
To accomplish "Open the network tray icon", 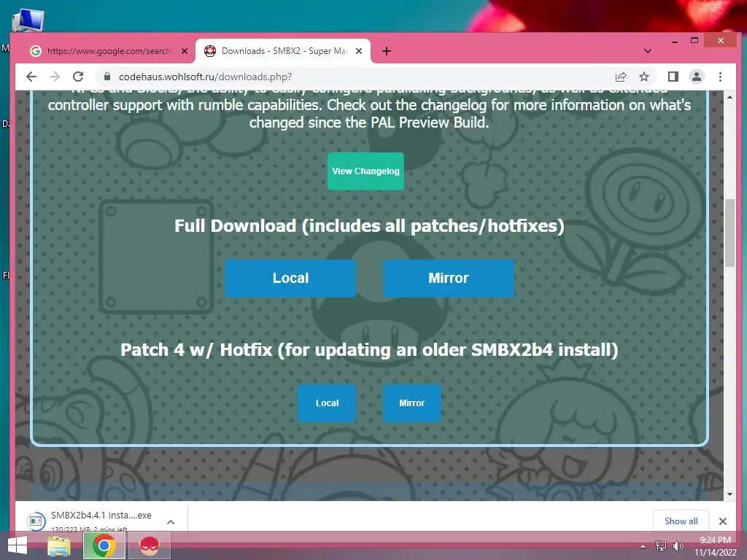I will coord(661,546).
